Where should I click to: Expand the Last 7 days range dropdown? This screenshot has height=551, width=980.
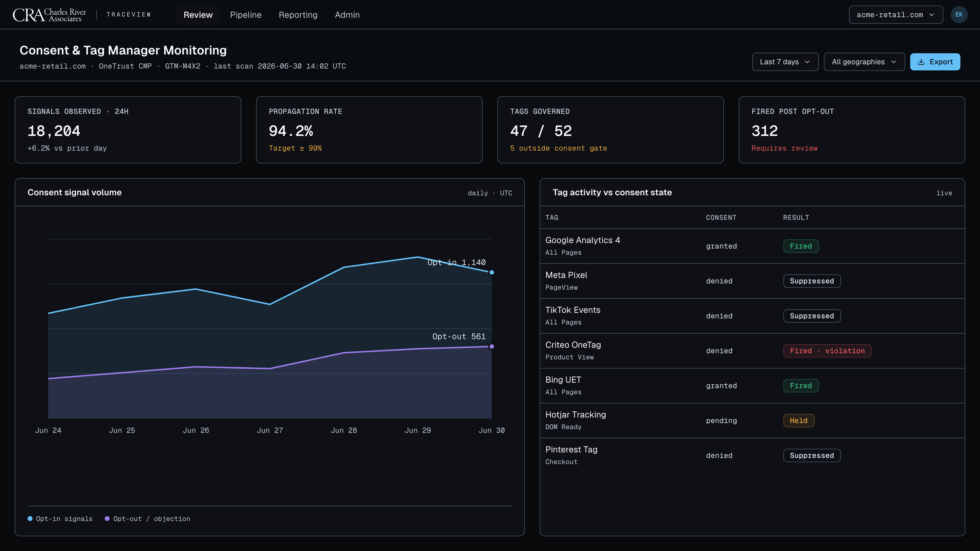[785, 62]
